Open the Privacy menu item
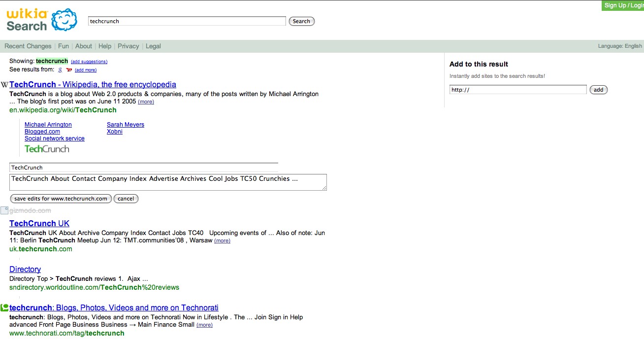Viewport: 644px width, 340px height. pyautogui.click(x=129, y=46)
